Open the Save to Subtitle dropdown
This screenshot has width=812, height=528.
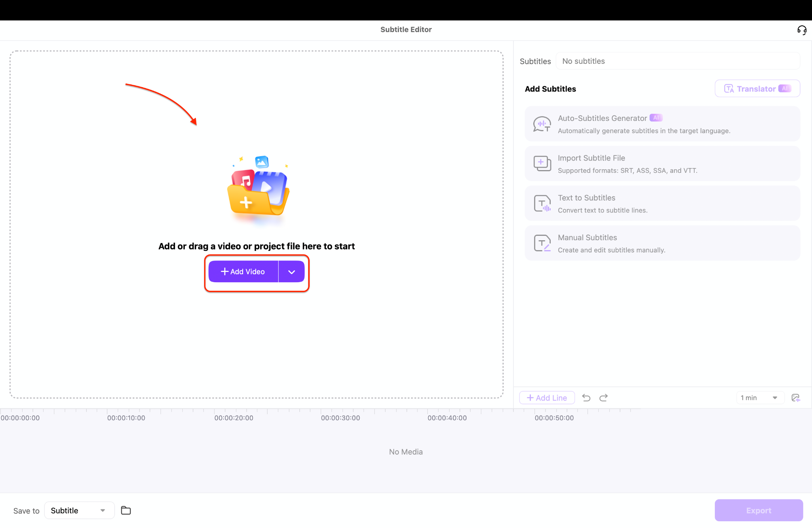tap(79, 510)
